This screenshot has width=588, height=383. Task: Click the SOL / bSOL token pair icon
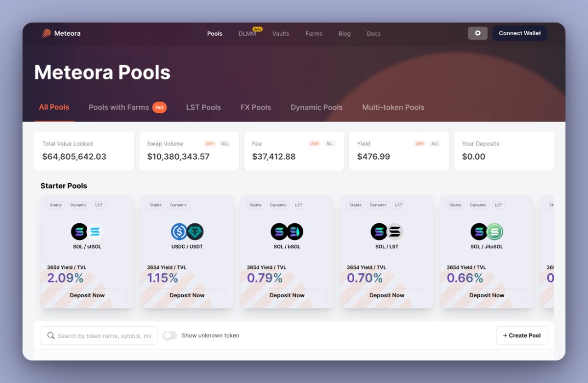pyautogui.click(x=287, y=232)
